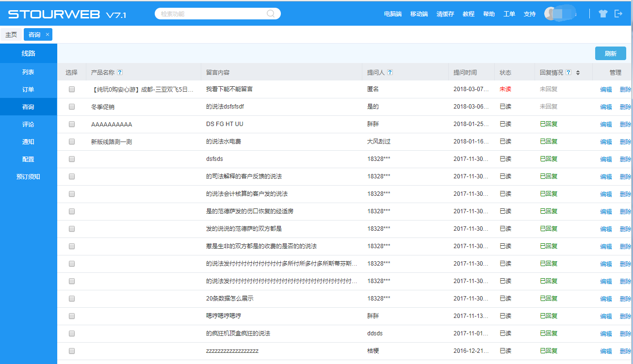Image resolution: width=633 pixels, height=364 pixels.
Task: Select checkbox for AAAAAAAAAA row
Action: 72,124
